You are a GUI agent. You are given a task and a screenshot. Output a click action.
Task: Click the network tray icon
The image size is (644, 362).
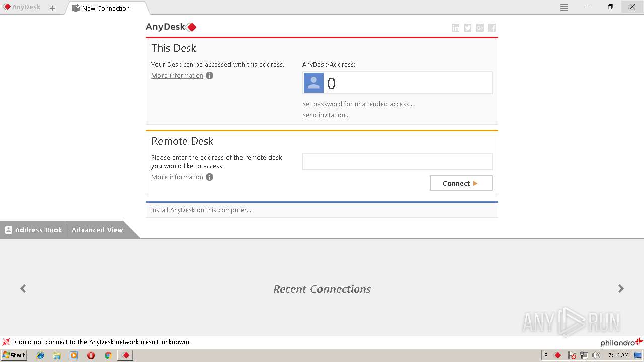tap(584, 355)
